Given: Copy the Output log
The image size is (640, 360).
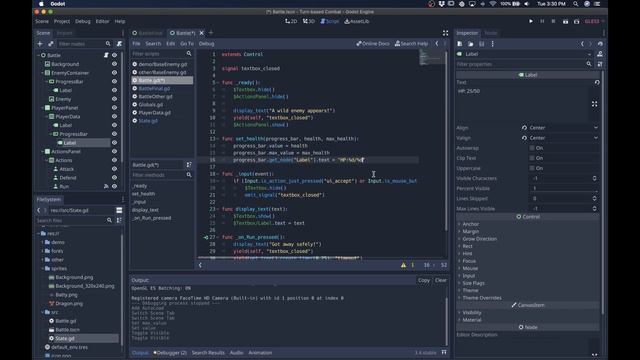Looking at the screenshot, I should point(424,280).
